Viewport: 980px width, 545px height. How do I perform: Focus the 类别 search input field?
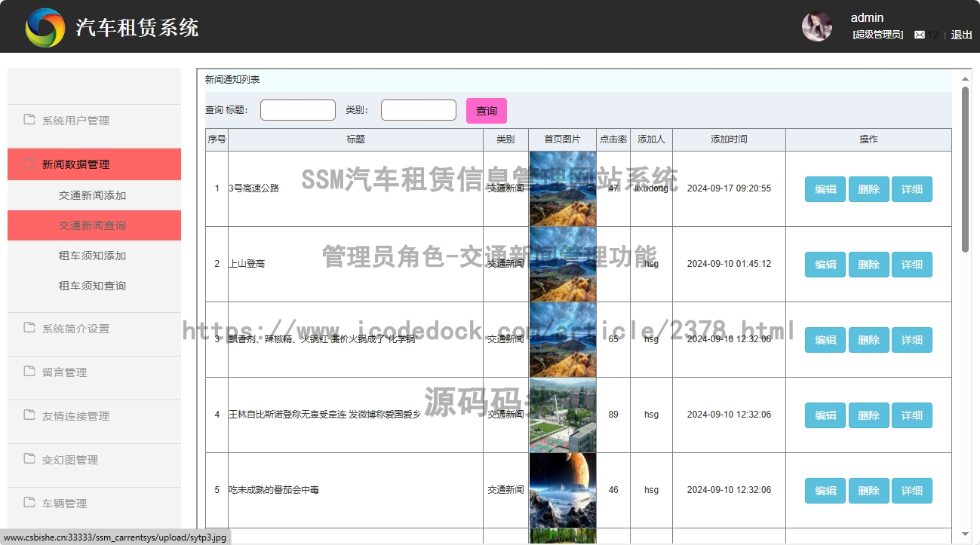tap(419, 110)
